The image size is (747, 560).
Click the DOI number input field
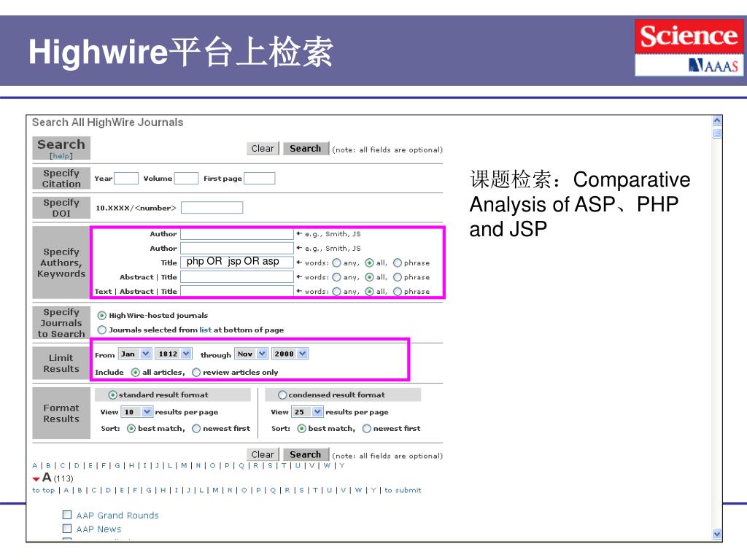pos(212,208)
